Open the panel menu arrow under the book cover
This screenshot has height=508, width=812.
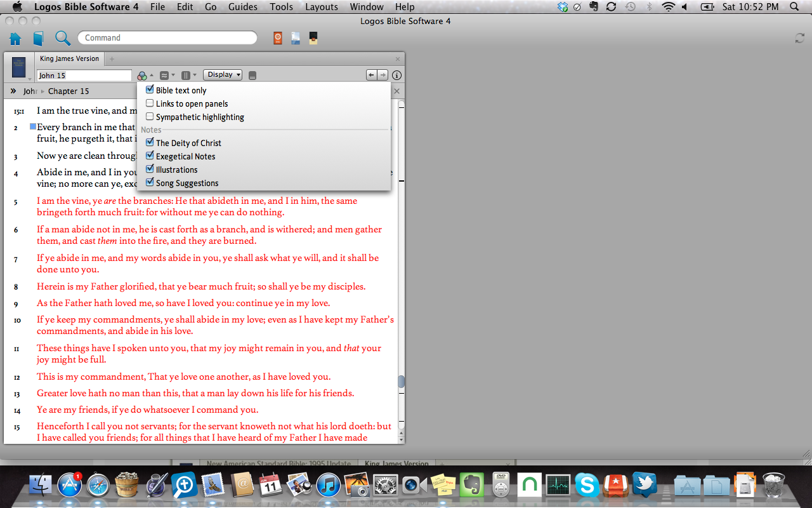click(29, 79)
